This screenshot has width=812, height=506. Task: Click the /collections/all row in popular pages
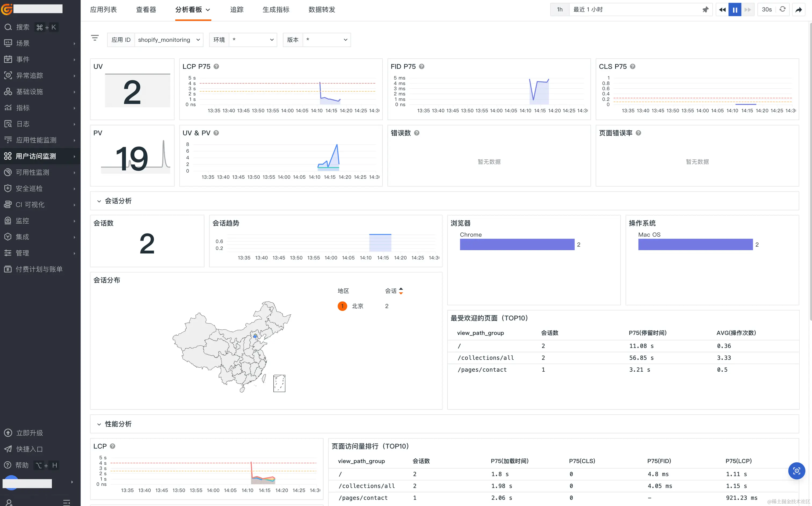485,358
